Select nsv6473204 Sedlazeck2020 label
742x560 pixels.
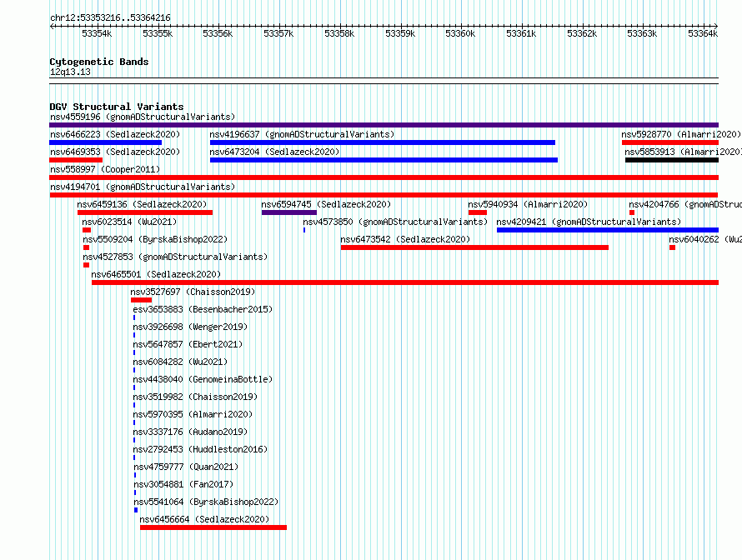point(274,152)
